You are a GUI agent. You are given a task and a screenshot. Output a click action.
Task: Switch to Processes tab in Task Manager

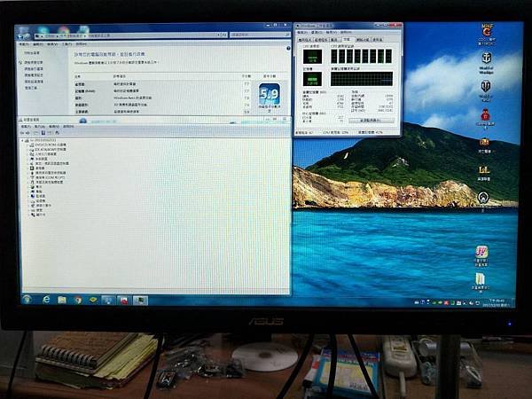point(321,40)
